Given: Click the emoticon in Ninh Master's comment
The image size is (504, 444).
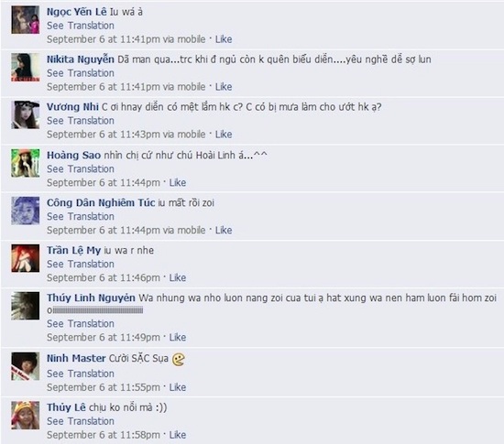Looking at the screenshot, I should pyautogui.click(x=179, y=359).
